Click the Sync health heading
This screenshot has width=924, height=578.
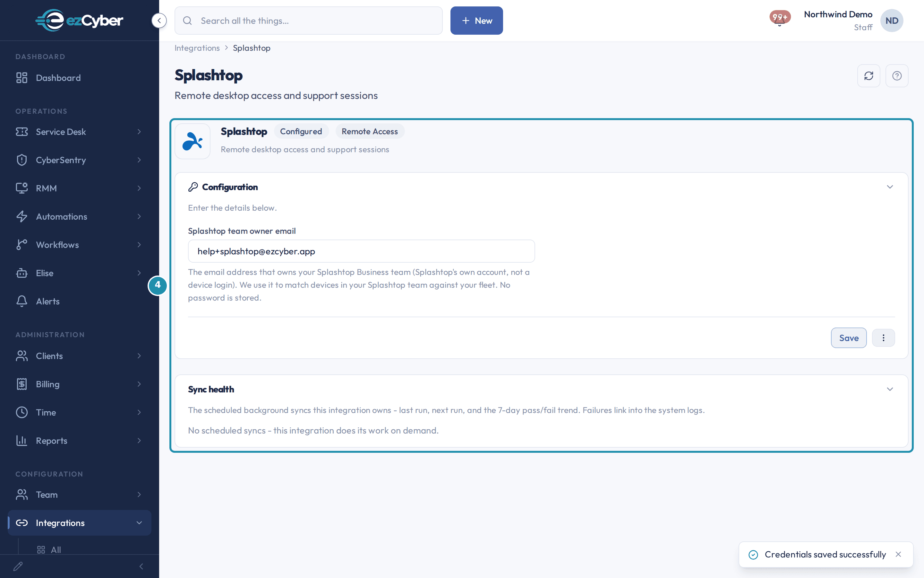211,389
